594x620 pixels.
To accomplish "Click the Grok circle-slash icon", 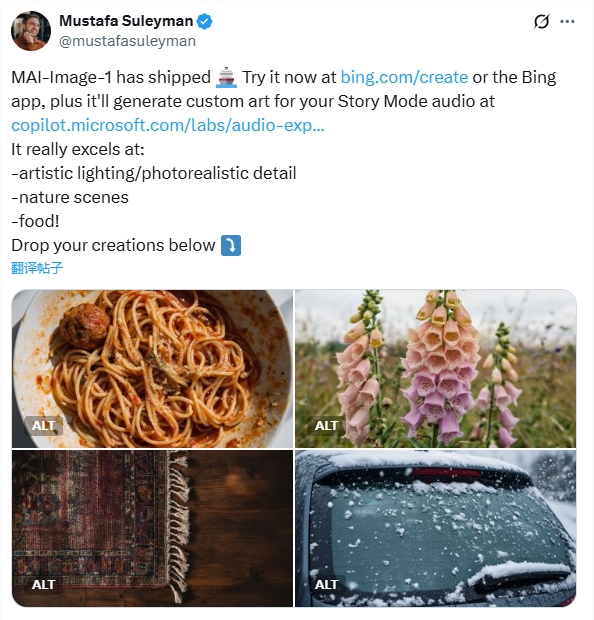I will click(541, 21).
